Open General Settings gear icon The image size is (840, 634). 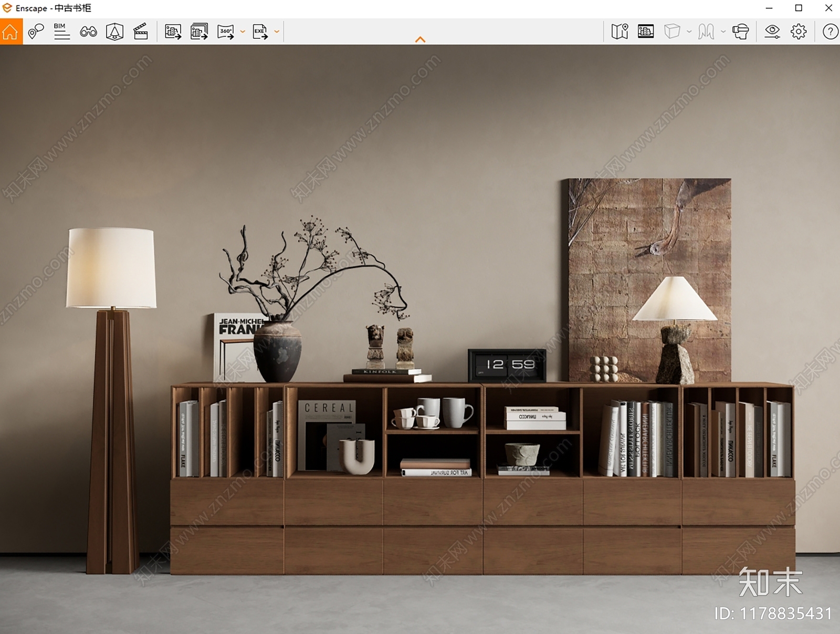[x=799, y=32]
